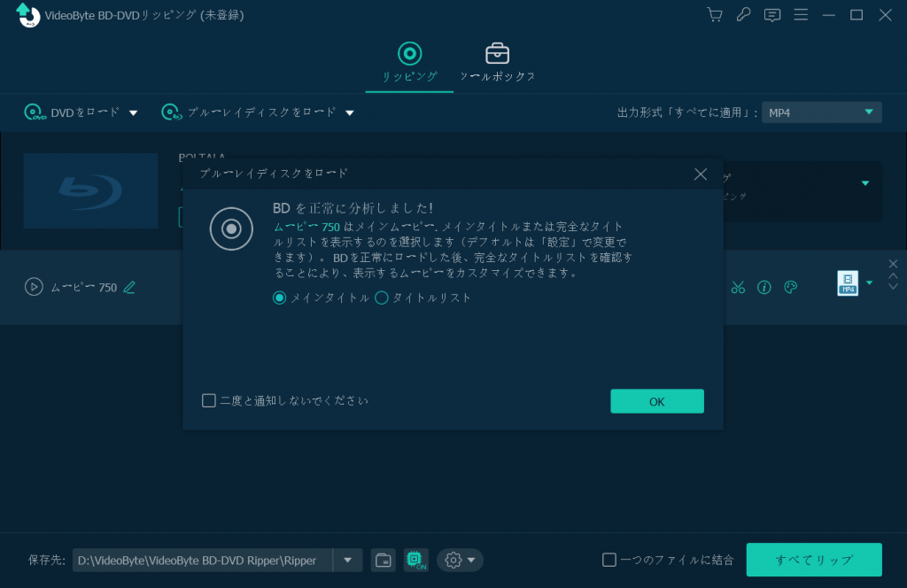Expand the DVDをロード dropdown
Viewport: 907px width, 588px height.
[133, 112]
